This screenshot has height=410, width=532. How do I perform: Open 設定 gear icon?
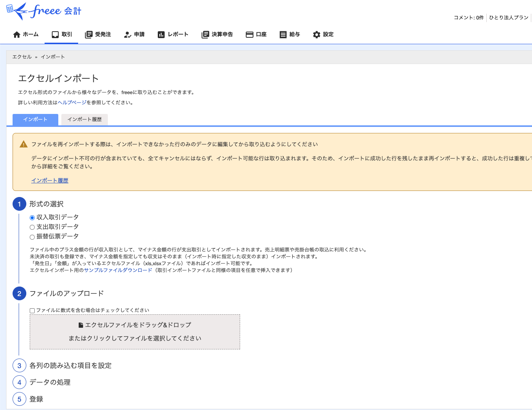[316, 35]
